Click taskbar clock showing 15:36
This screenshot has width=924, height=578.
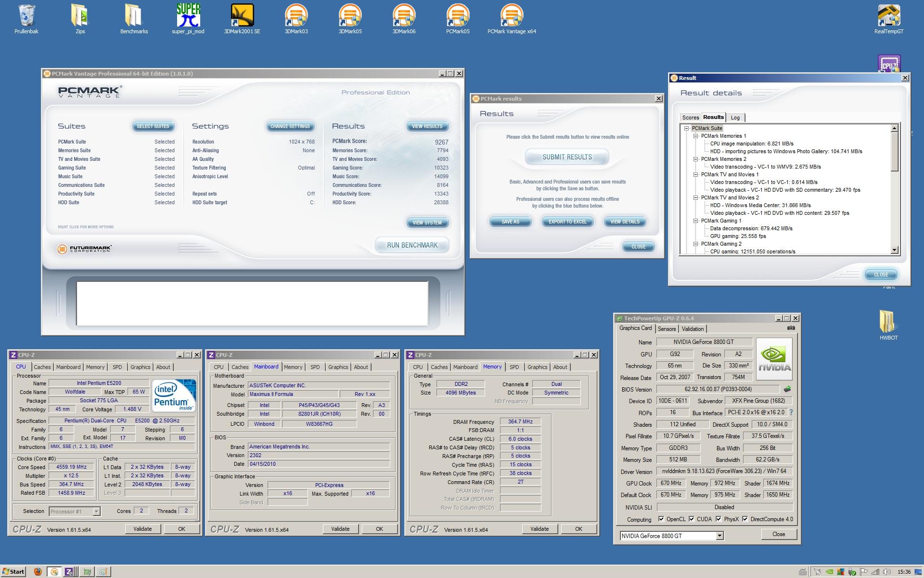tap(904, 572)
